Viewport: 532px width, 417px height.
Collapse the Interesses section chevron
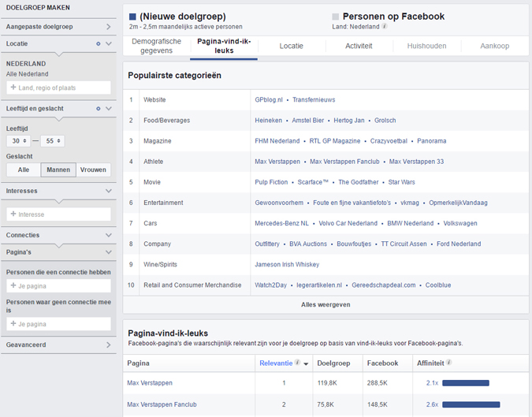coord(109,191)
